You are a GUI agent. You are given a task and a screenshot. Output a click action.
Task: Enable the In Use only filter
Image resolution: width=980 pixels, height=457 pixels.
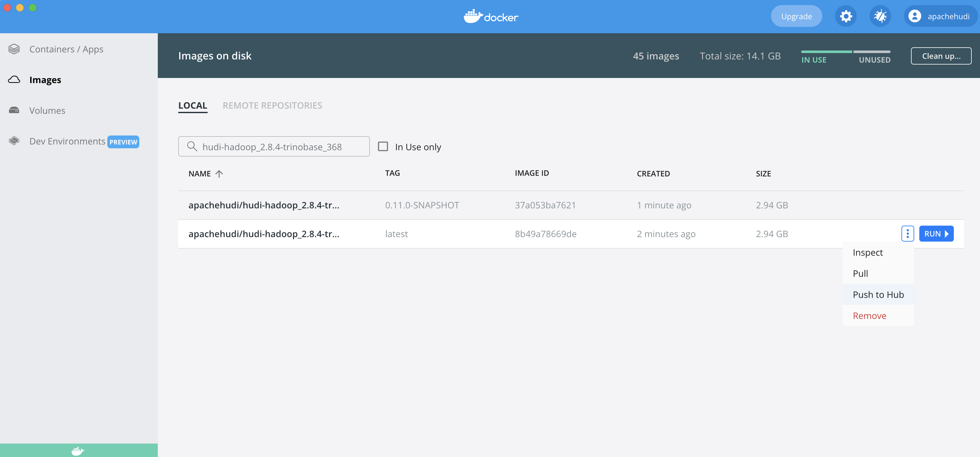[x=383, y=146]
